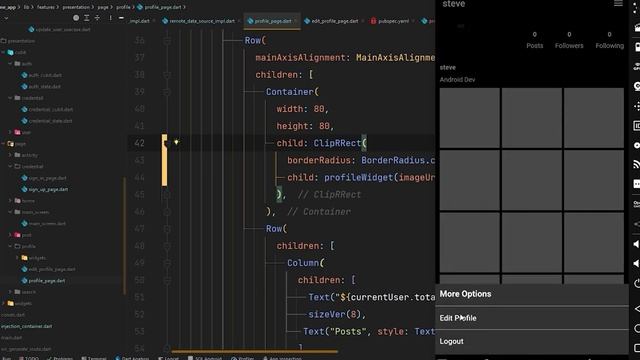The height and width of the screenshot is (360, 640).
Task: Tap center grid post thumbnail in emulator
Action: point(531,180)
